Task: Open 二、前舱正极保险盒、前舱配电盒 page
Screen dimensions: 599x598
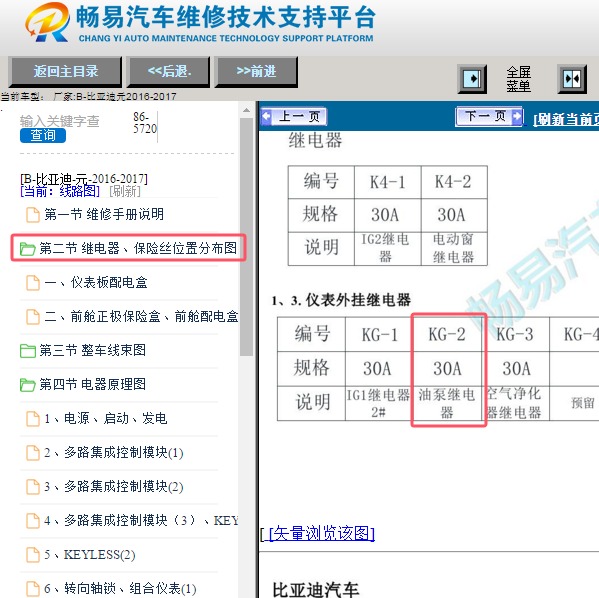Action: [x=141, y=316]
